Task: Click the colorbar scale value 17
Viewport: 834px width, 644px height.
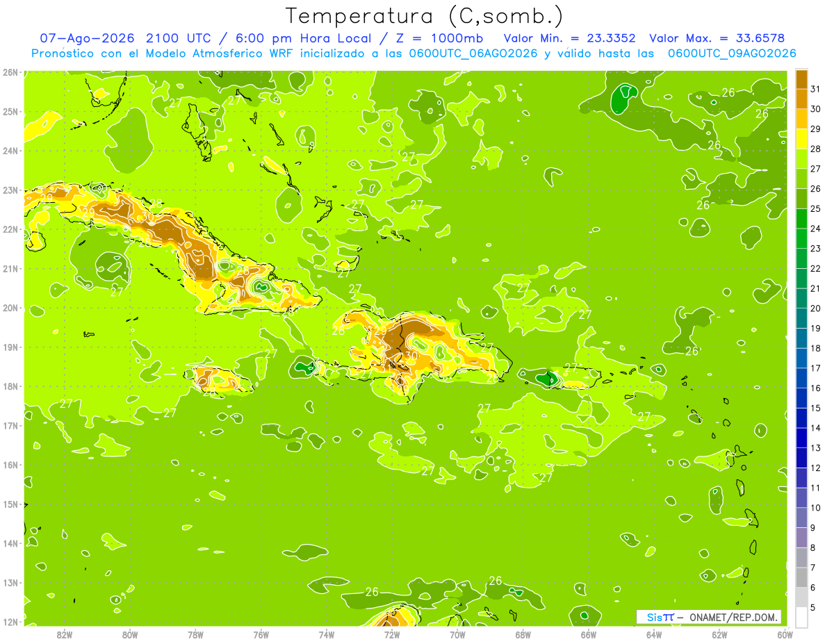Action: (815, 368)
